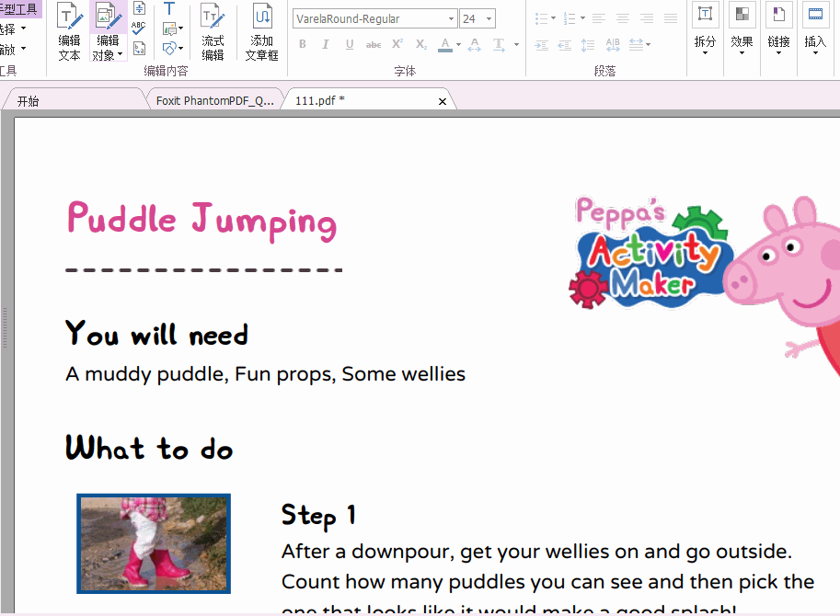The width and height of the screenshot is (840, 616).
Task: Click the Add Image tool icon
Action: pos(169,29)
